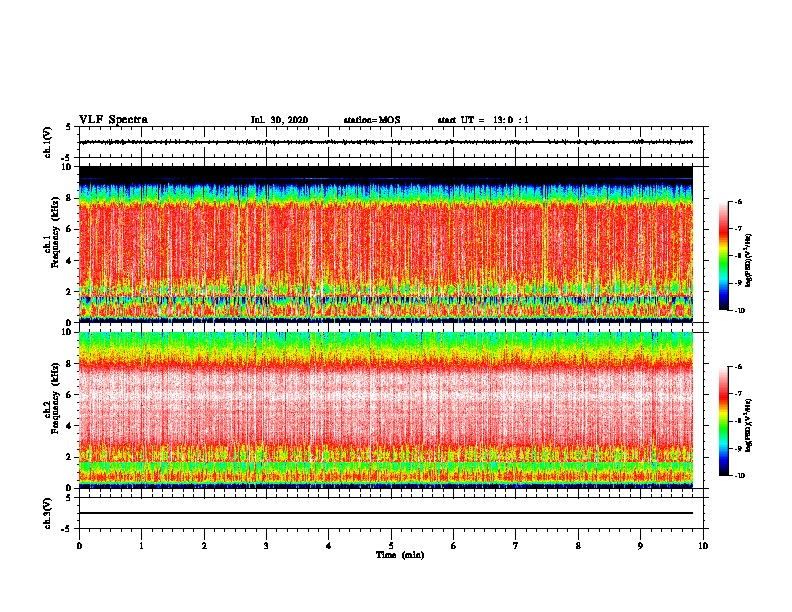Click time axis tick label 8
Viewport: 792px width, 612px height.
578,546
